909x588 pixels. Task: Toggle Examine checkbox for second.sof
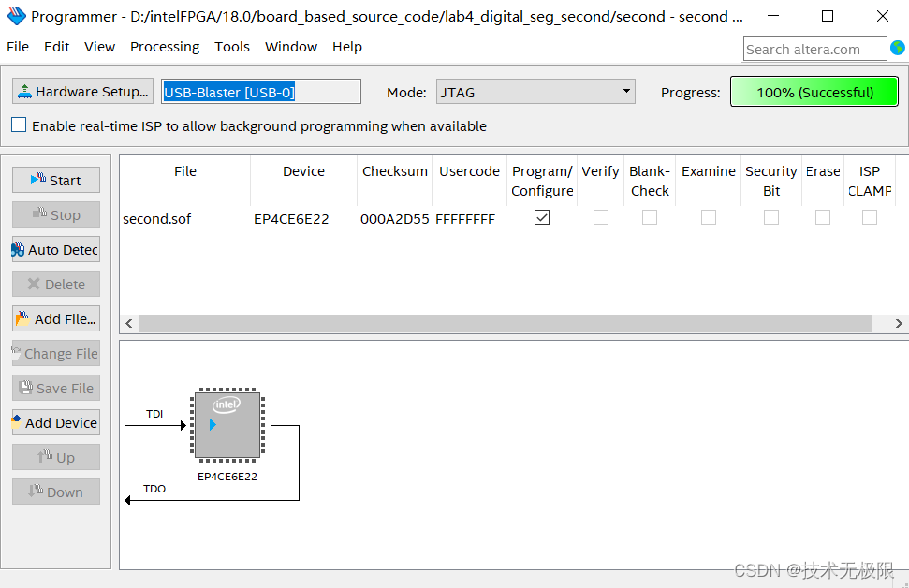[x=709, y=217]
